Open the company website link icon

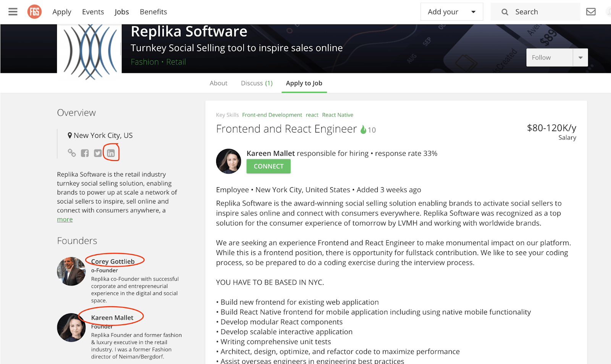tap(72, 153)
